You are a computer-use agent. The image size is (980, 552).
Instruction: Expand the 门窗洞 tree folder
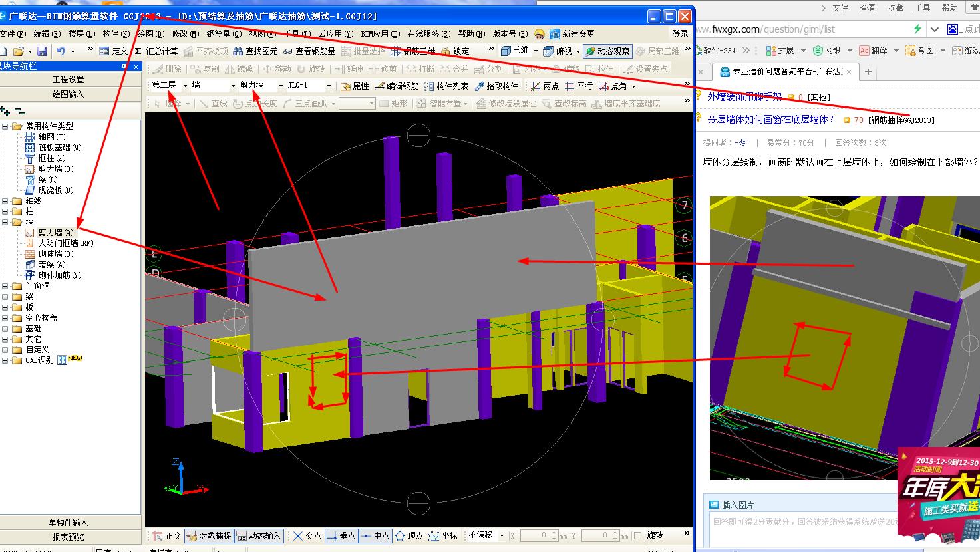point(5,286)
